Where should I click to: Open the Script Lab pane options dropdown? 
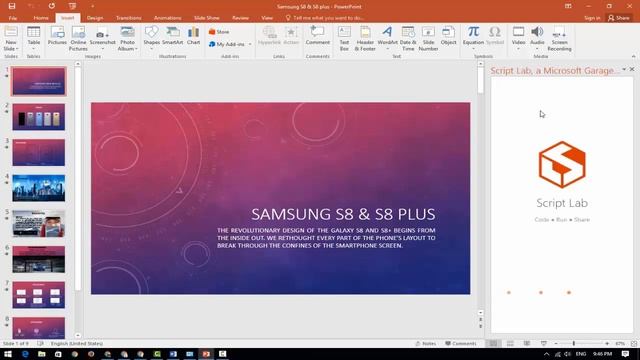coord(624,70)
